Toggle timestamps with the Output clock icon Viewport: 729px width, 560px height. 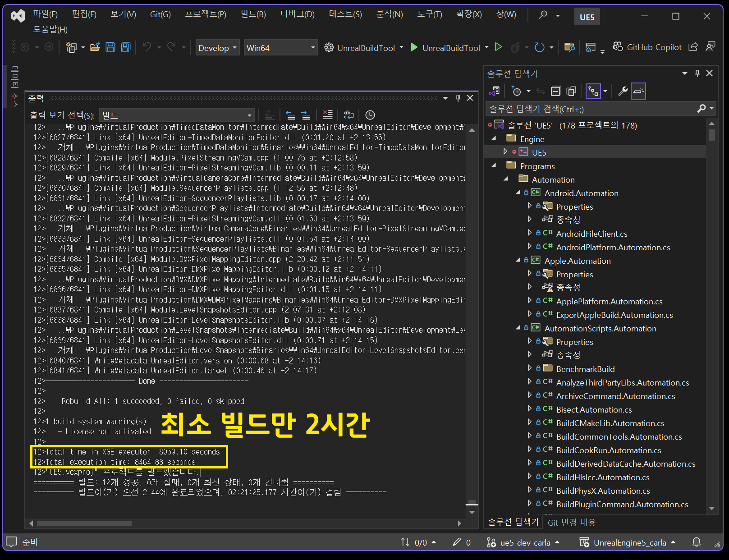coord(370,115)
